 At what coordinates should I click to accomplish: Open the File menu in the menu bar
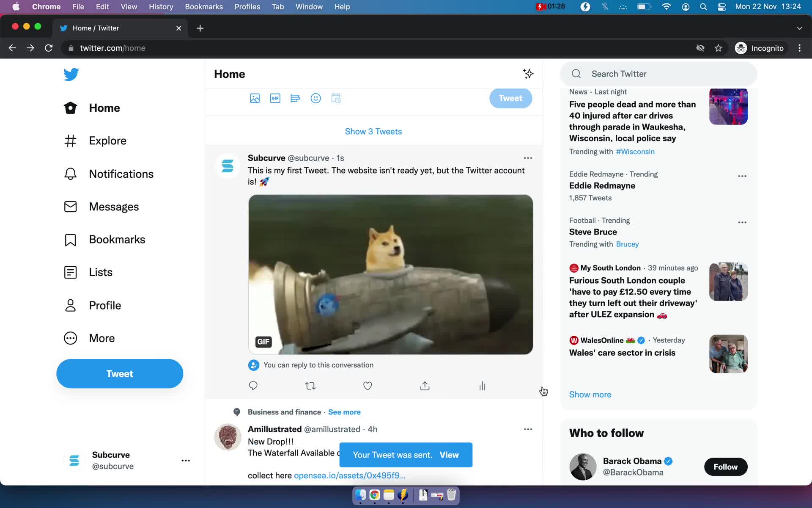click(x=78, y=7)
